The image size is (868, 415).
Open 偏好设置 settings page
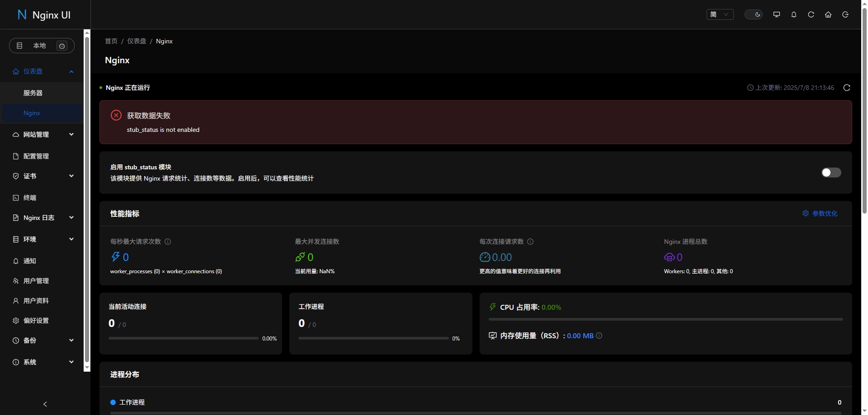click(42, 321)
